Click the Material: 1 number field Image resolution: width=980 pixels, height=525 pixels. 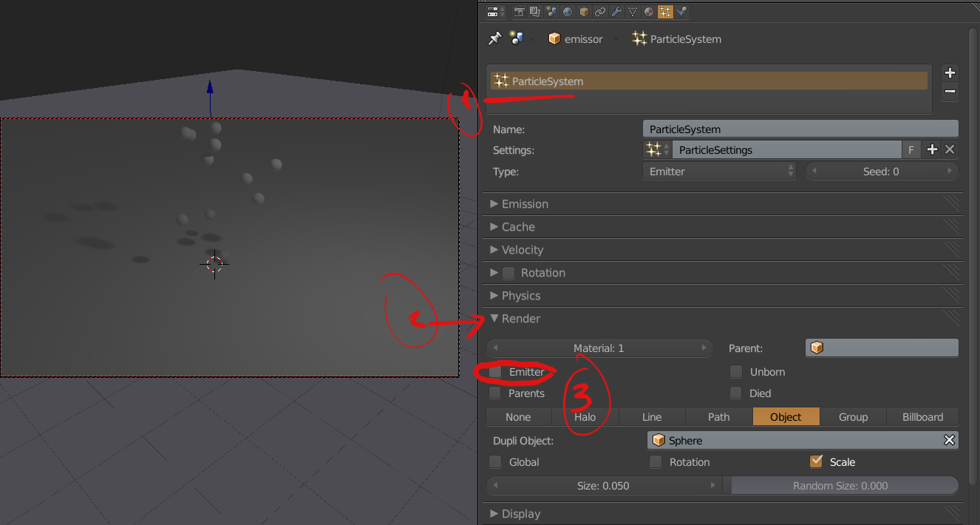coord(599,348)
